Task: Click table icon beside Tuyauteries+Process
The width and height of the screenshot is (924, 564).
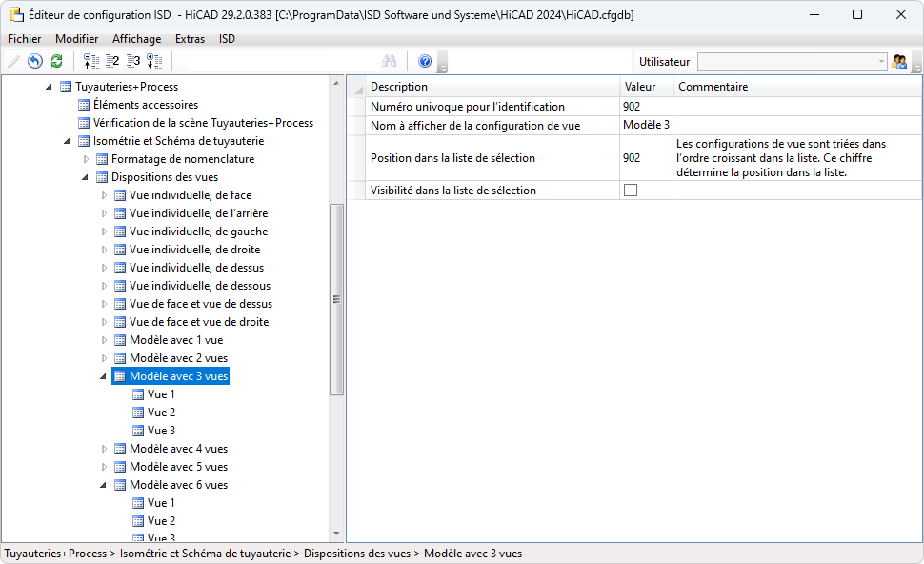Action: 66,87
